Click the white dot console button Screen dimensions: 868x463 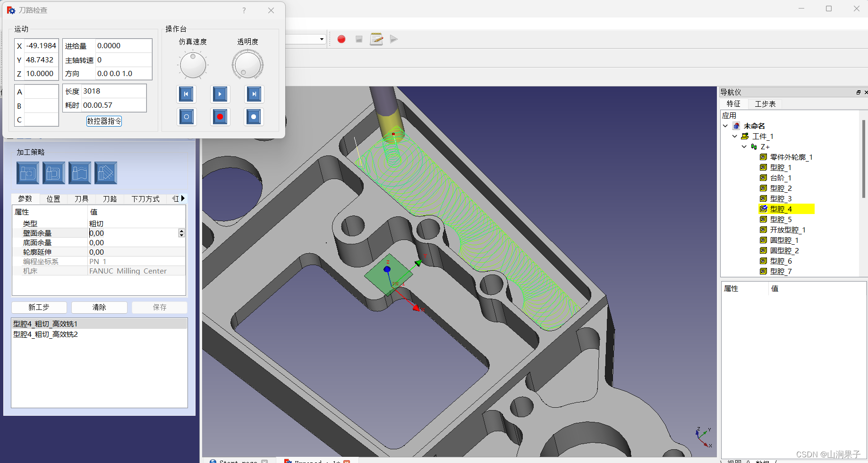click(254, 117)
